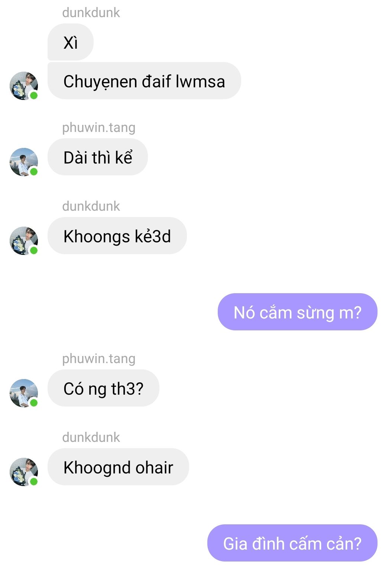Tap the 'Dài thì kể' message
Viewport: 392px width, 576px height.
98,157
